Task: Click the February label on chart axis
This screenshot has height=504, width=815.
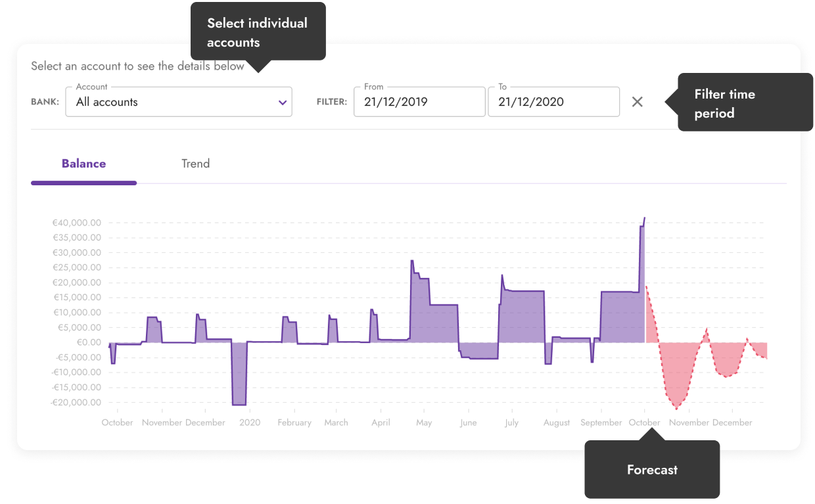Action: coord(294,423)
